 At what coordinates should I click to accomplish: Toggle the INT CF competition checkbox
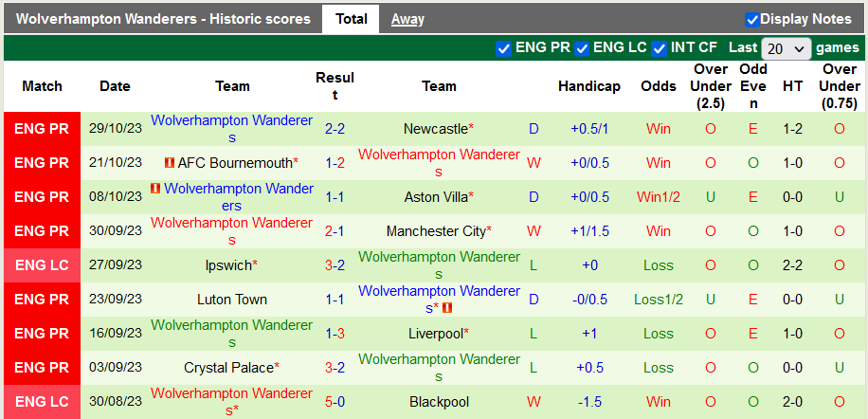[x=660, y=48]
